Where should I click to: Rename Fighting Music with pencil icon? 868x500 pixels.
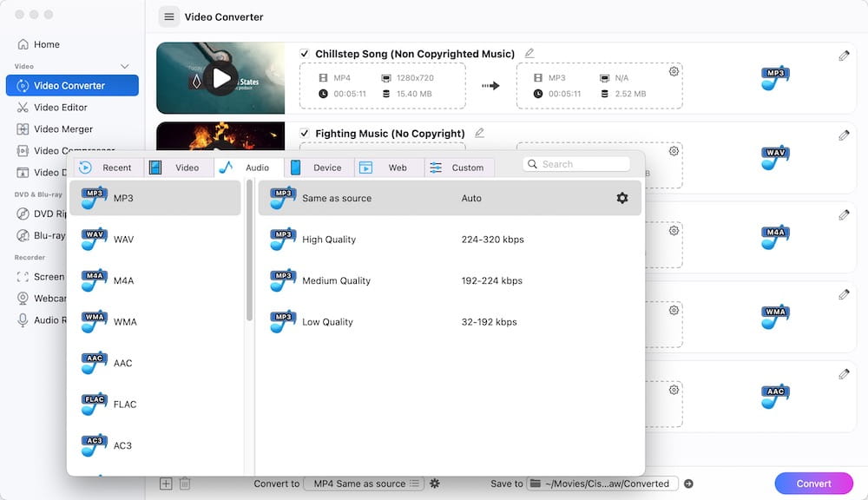479,133
